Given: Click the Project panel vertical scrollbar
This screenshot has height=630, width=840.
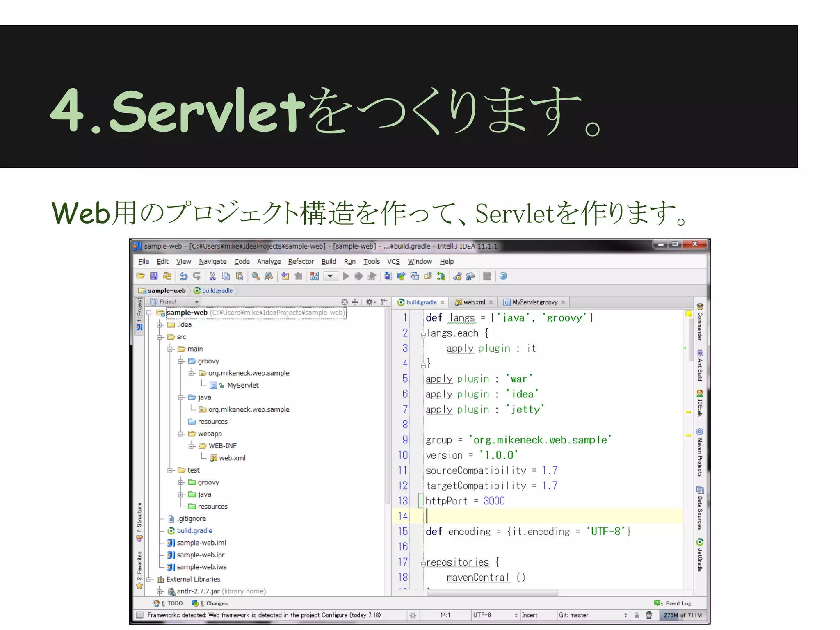Looking at the screenshot, I should coord(388,406).
